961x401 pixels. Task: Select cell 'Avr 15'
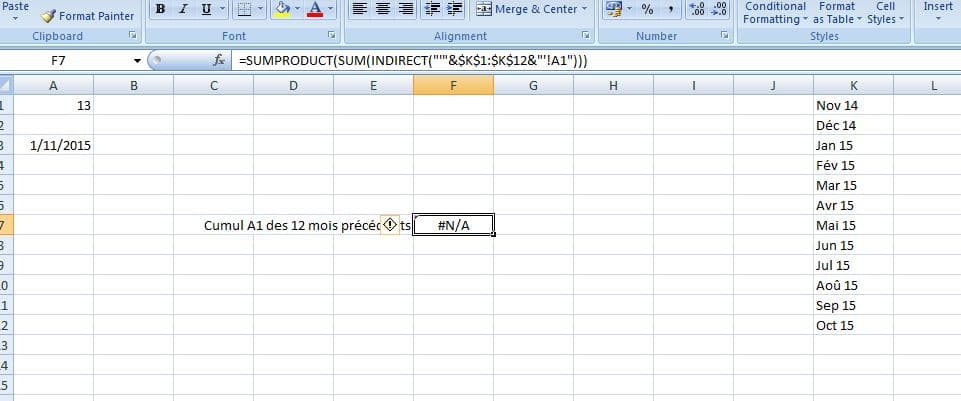point(854,205)
